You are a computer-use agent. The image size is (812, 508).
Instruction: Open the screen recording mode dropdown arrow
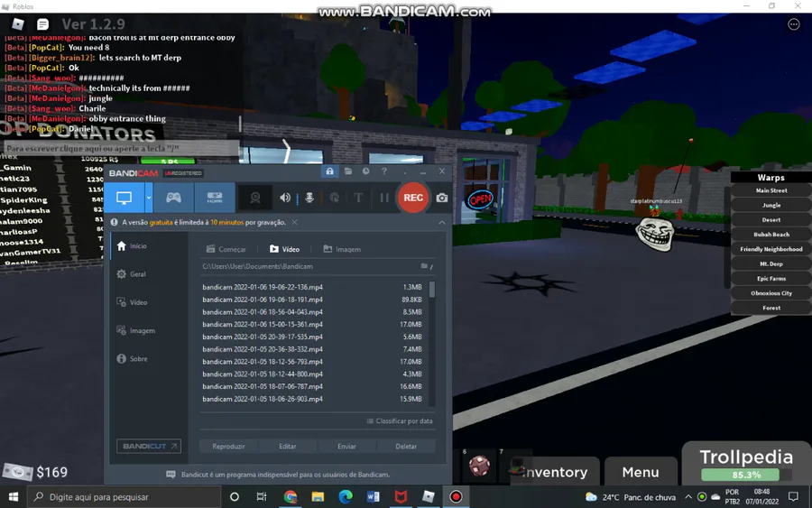pos(149,198)
